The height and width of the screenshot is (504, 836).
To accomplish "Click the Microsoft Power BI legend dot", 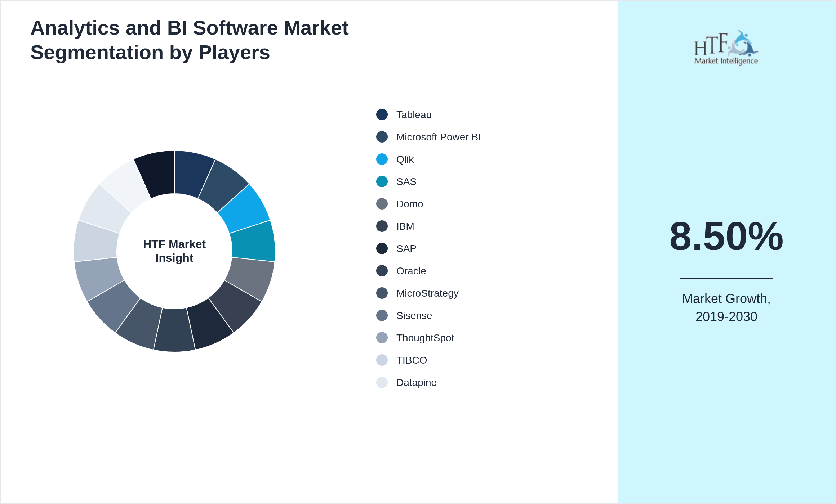I will coord(382,137).
